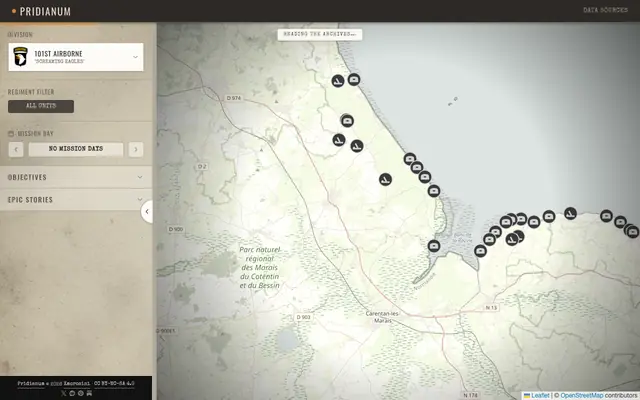Click the D 903 road label
Viewport: 640px width, 400px height.
pyautogui.click(x=303, y=317)
